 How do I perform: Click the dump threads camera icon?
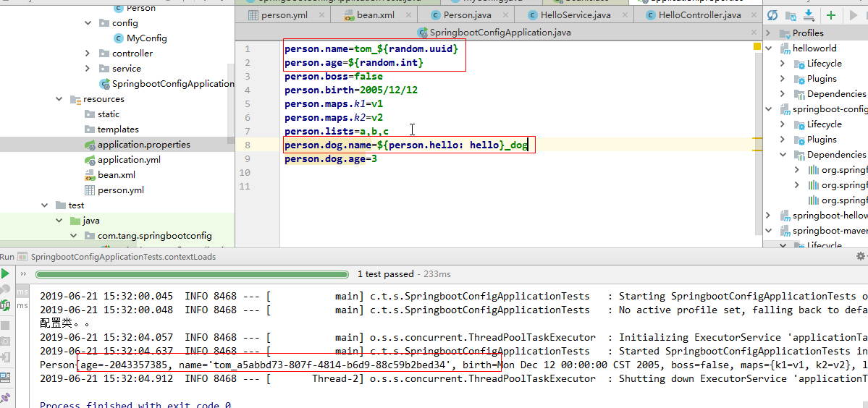(x=5, y=341)
